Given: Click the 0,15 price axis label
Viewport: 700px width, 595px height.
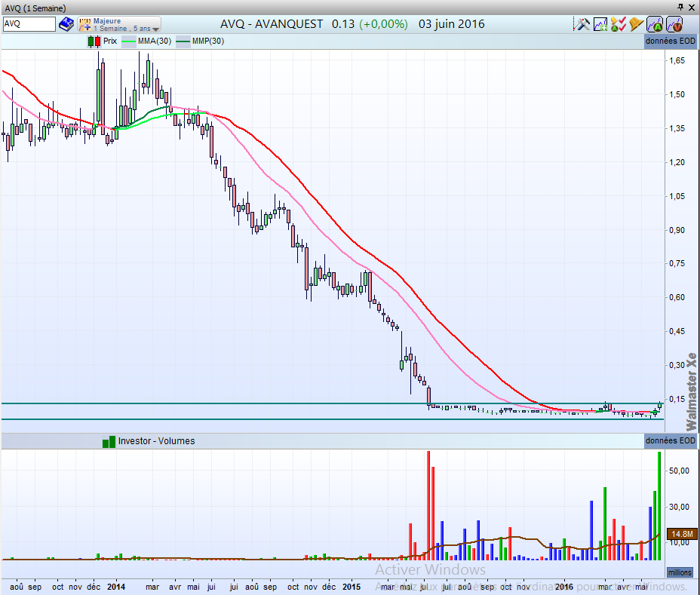Looking at the screenshot, I should click(x=677, y=400).
